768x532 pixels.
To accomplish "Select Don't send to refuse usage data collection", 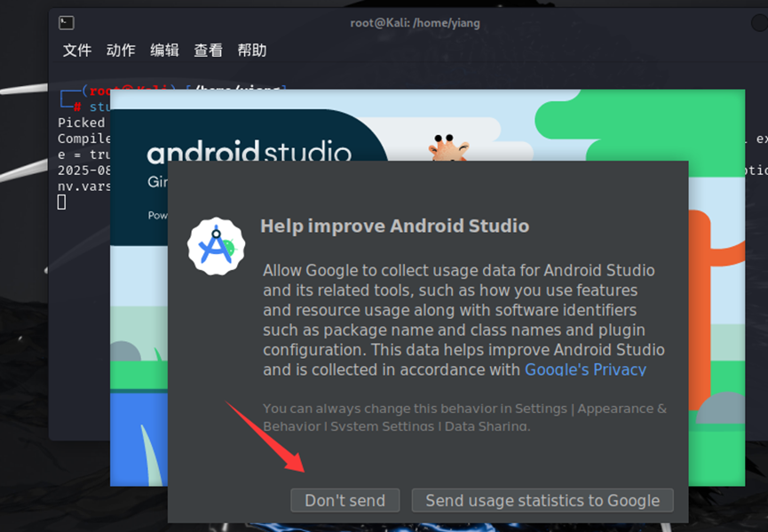I will click(x=344, y=500).
